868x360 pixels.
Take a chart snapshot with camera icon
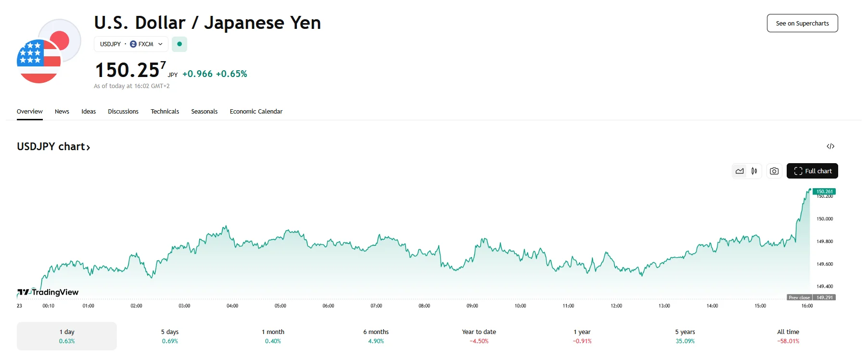774,171
